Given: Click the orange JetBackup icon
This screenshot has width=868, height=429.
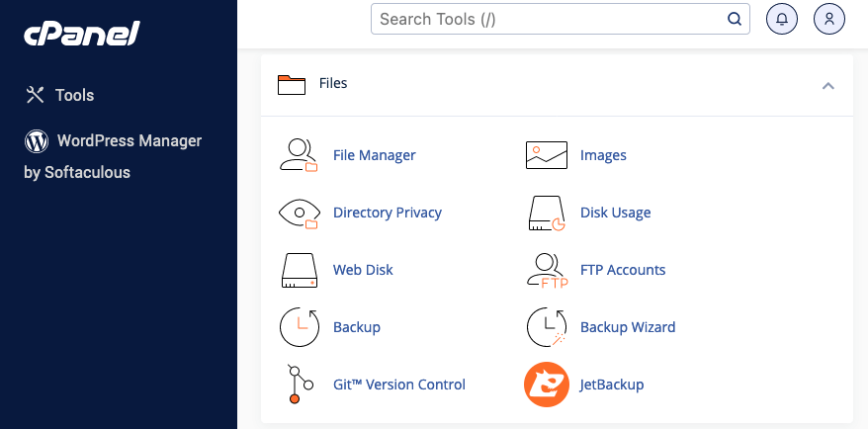Looking at the screenshot, I should point(546,385).
